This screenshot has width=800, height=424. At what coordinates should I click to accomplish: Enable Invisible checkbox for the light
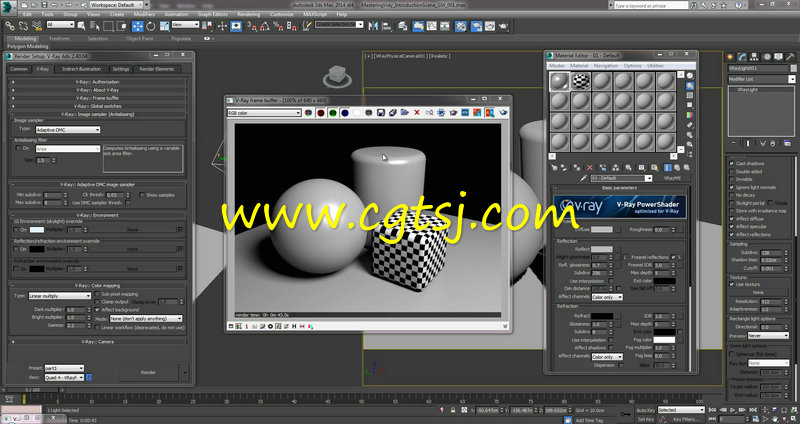pos(732,179)
